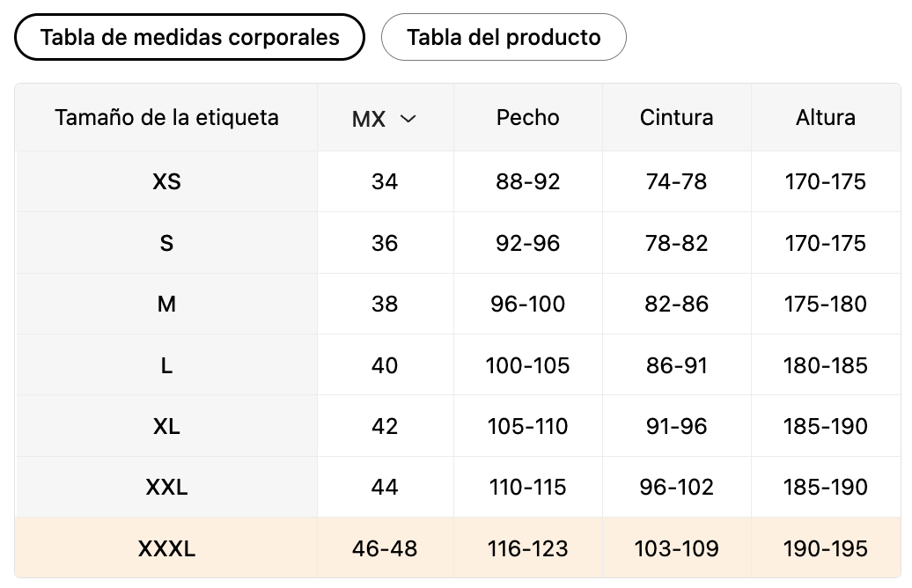The image size is (912, 588).
Task: Switch to Tabla del producto tab
Action: click(504, 37)
